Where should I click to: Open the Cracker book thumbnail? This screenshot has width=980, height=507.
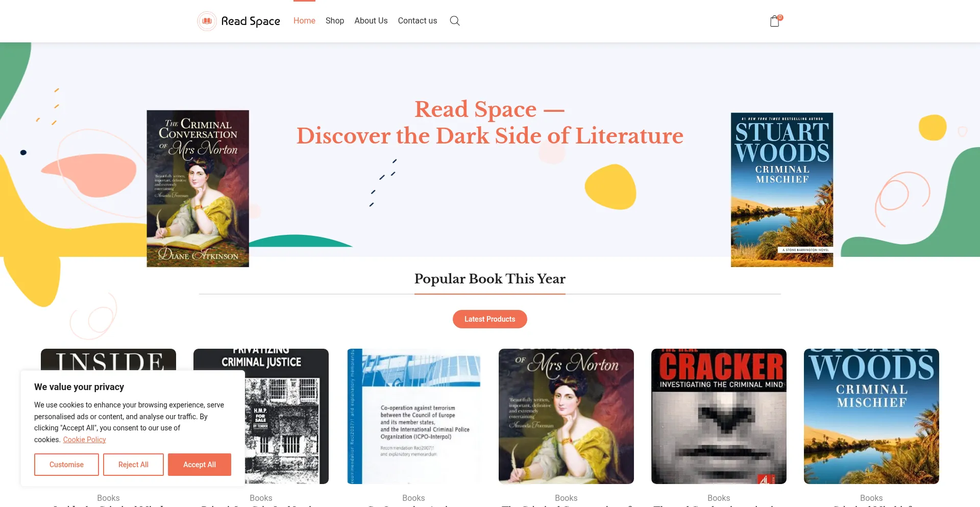coord(719,416)
